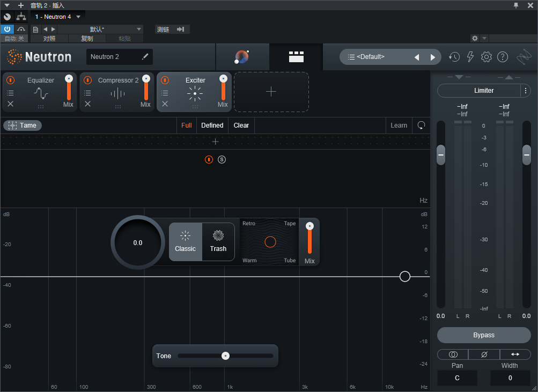Screen dimensions: 538x392
Task: Click the channel swap arrows button
Action: point(515,354)
